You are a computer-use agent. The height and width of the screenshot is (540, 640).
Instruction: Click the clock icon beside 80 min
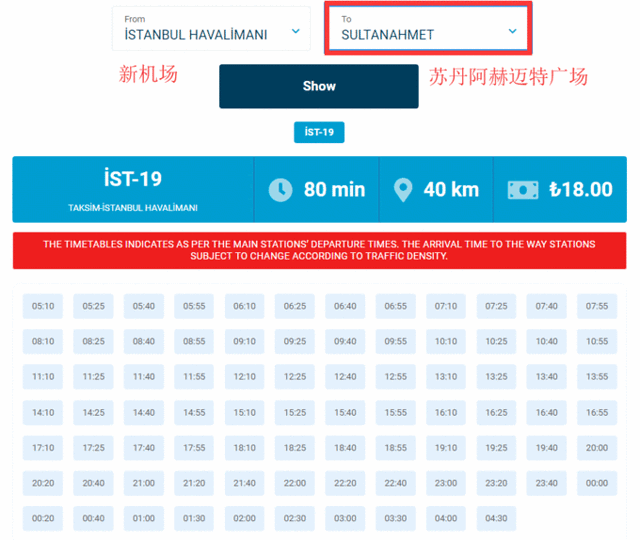click(x=281, y=189)
